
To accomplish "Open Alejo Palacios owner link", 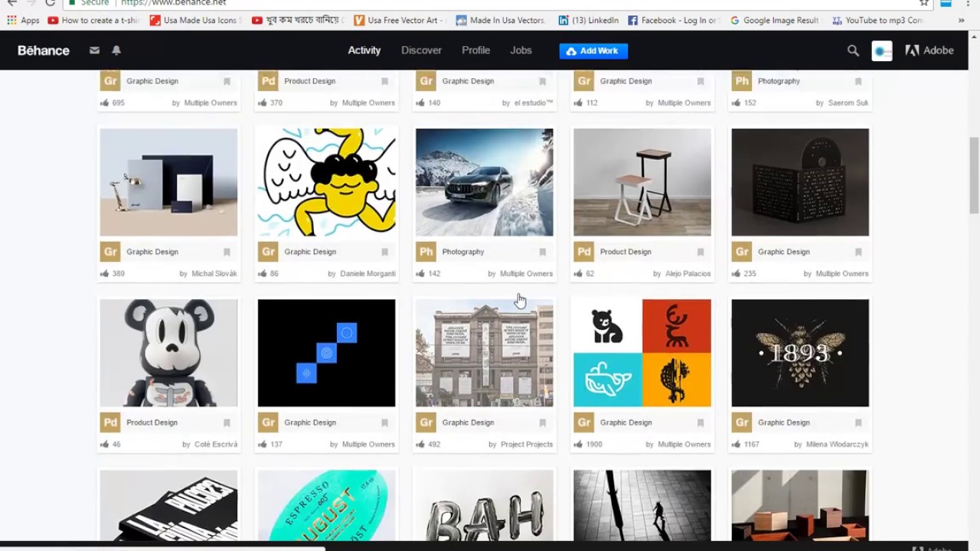I will tap(688, 273).
